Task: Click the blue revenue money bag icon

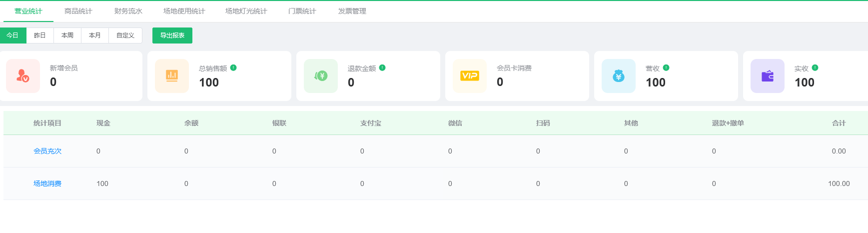Action: [x=619, y=76]
